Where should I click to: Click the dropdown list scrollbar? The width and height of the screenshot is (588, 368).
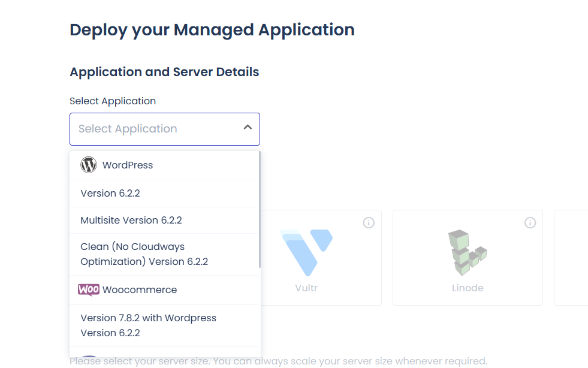coord(260,209)
